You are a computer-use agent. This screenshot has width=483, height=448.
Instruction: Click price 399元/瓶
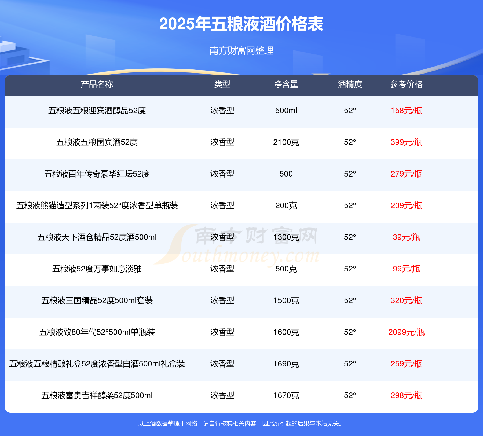pos(407,142)
